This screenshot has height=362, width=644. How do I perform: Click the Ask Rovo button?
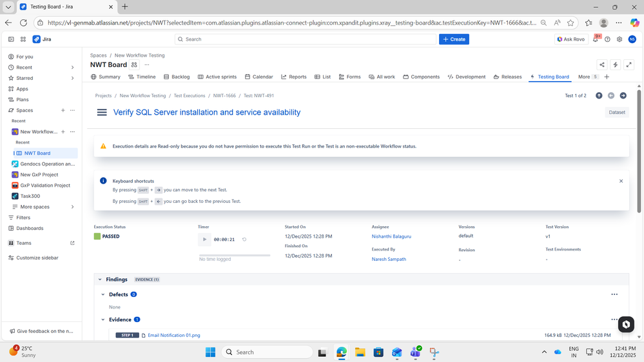click(x=571, y=39)
